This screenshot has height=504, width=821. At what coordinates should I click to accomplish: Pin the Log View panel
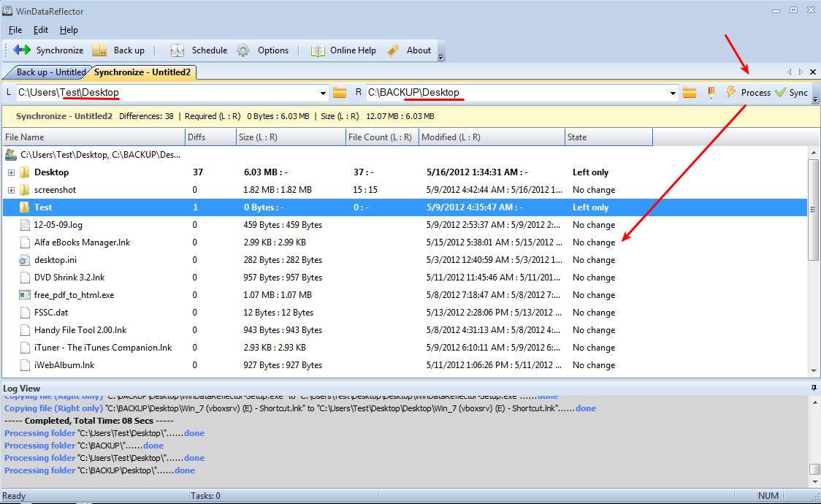pyautogui.click(x=814, y=388)
